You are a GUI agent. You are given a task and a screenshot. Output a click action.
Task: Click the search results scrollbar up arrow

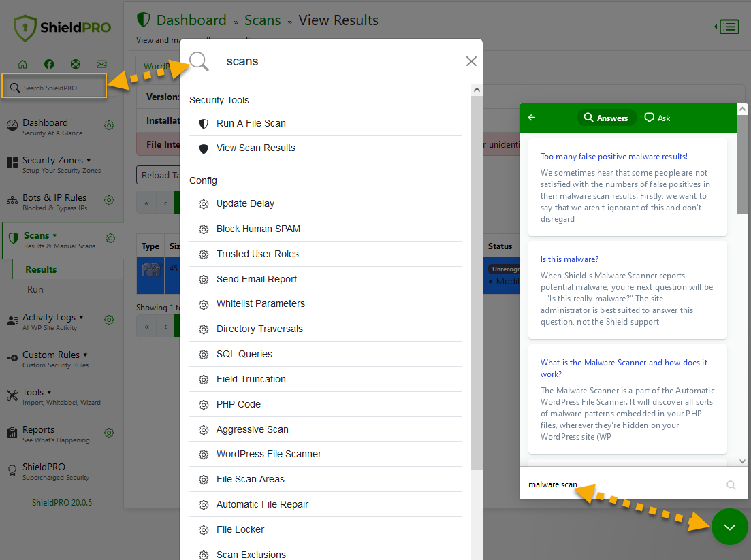coord(477,90)
